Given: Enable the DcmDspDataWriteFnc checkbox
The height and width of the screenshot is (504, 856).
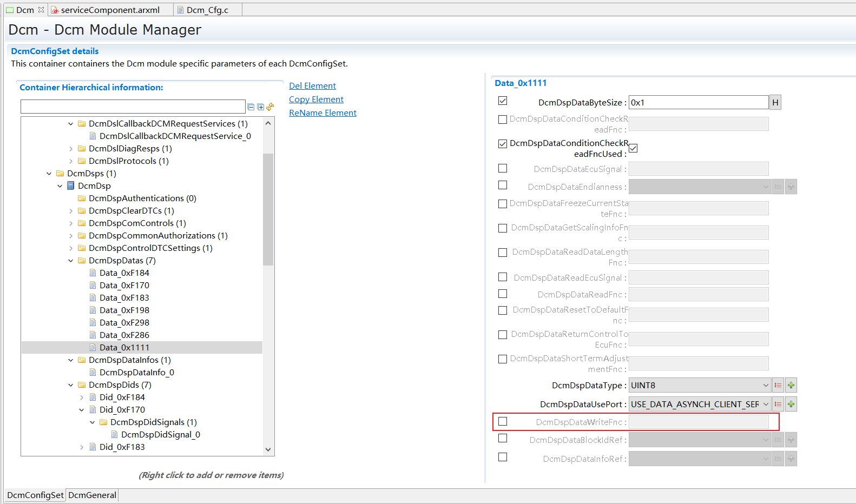Looking at the screenshot, I should click(x=503, y=421).
